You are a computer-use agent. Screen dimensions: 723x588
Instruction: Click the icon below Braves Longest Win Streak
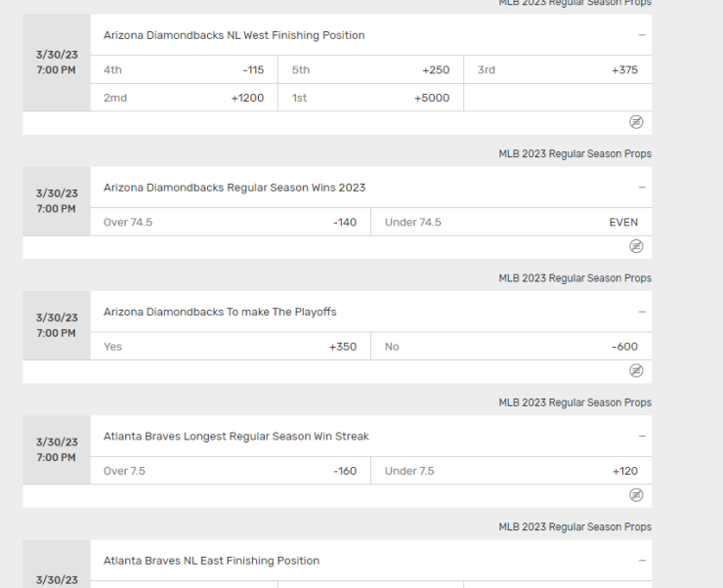[636, 495]
